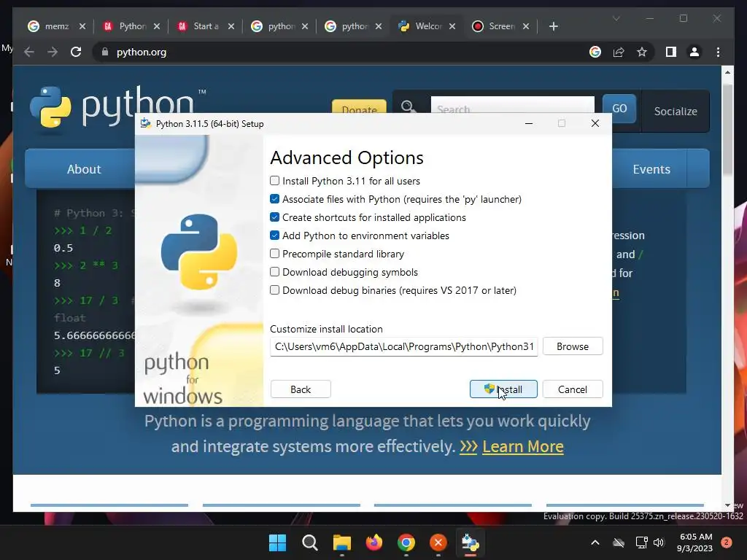Viewport: 747px width, 560px height.
Task: Uncheck Associate files with Python checkbox
Action: click(274, 199)
